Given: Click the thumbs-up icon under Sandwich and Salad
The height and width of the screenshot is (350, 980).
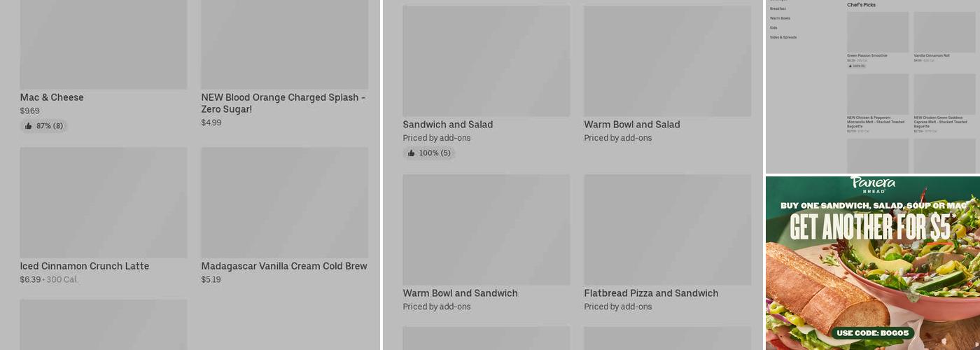Looking at the screenshot, I should 412,153.
